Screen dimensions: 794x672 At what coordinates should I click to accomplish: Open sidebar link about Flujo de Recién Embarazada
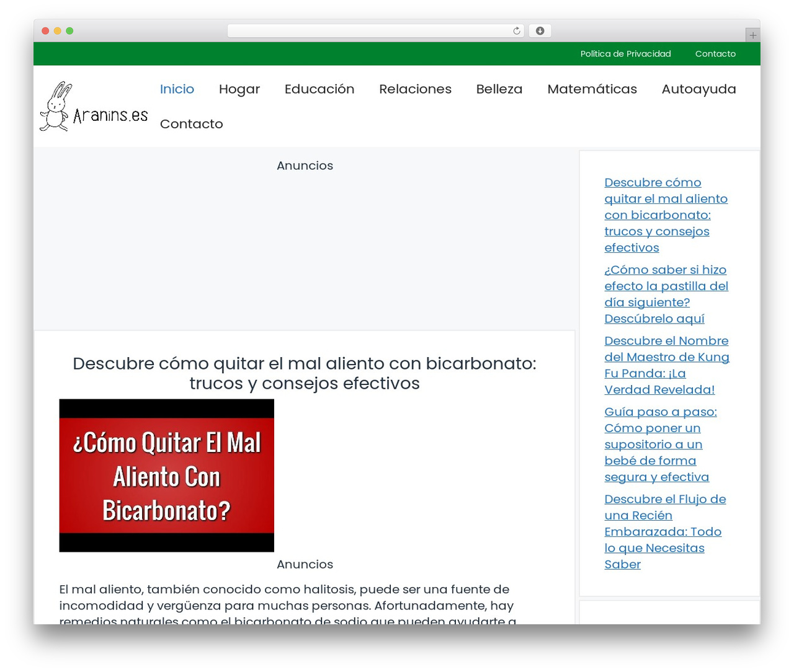click(x=665, y=531)
